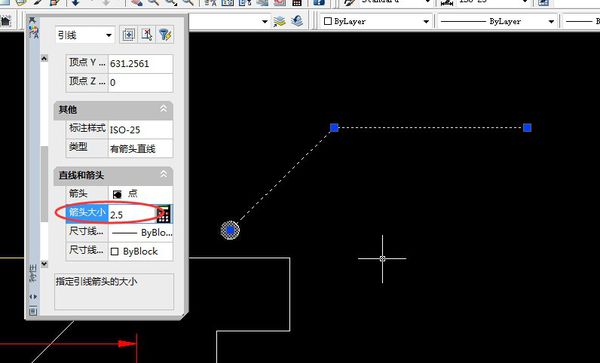600x363 pixels.
Task: Click the 顶点 Y value 631.2561
Action: (140, 63)
